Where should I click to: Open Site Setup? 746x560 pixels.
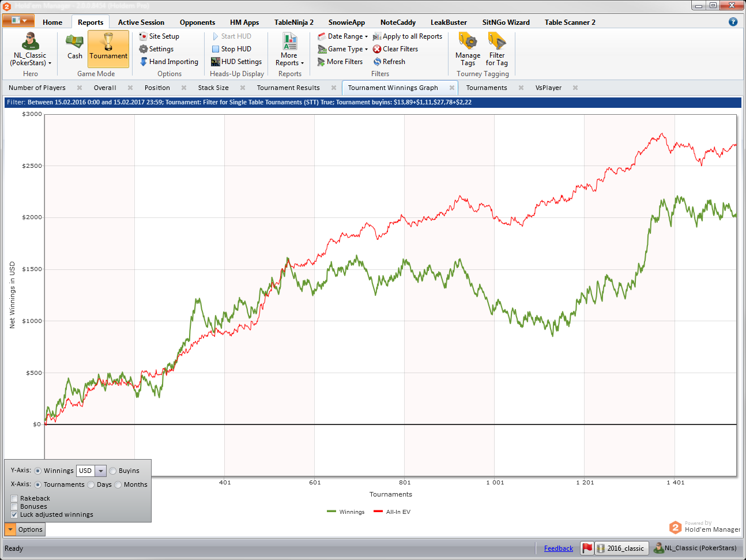(x=159, y=36)
